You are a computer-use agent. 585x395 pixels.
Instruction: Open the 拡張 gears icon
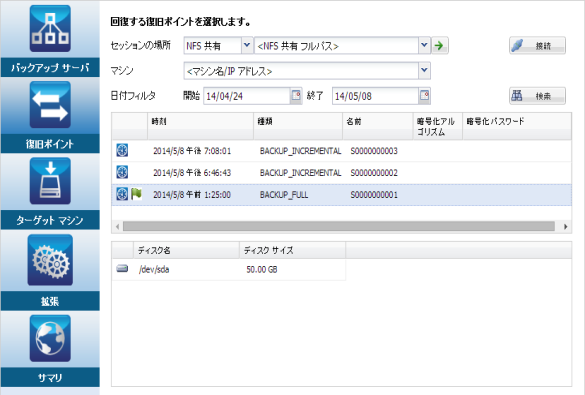[50, 260]
